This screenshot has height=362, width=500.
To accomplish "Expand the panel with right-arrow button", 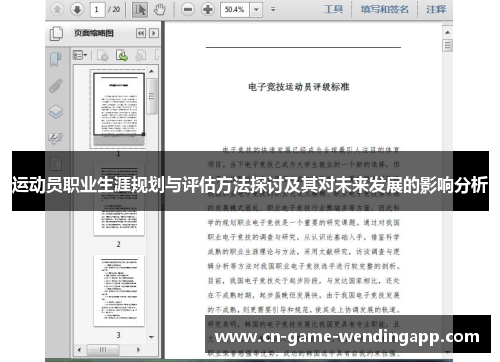I will [x=154, y=33].
